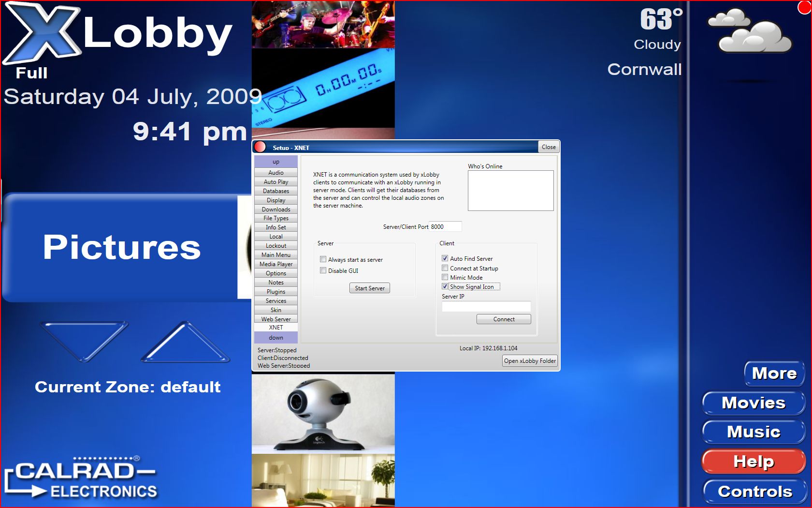Open Options setup section
Viewport: 812px width, 508px height.
point(276,273)
